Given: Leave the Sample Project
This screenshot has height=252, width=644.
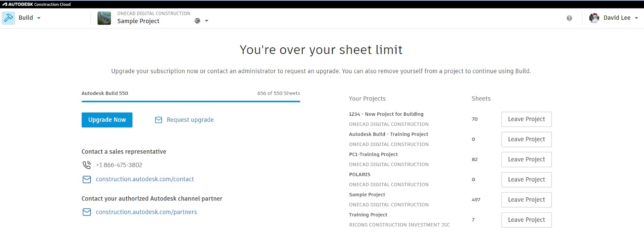Looking at the screenshot, I should (x=526, y=200).
